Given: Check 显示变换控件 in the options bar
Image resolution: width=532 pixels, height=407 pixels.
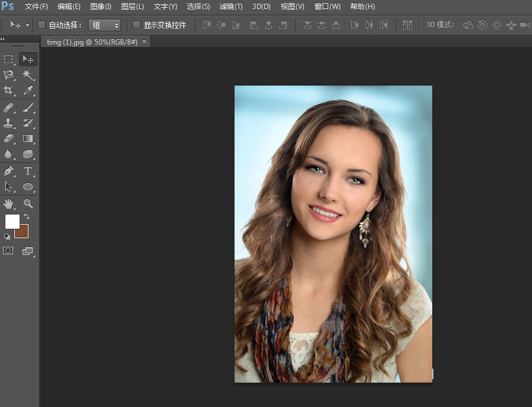Looking at the screenshot, I should (x=135, y=25).
